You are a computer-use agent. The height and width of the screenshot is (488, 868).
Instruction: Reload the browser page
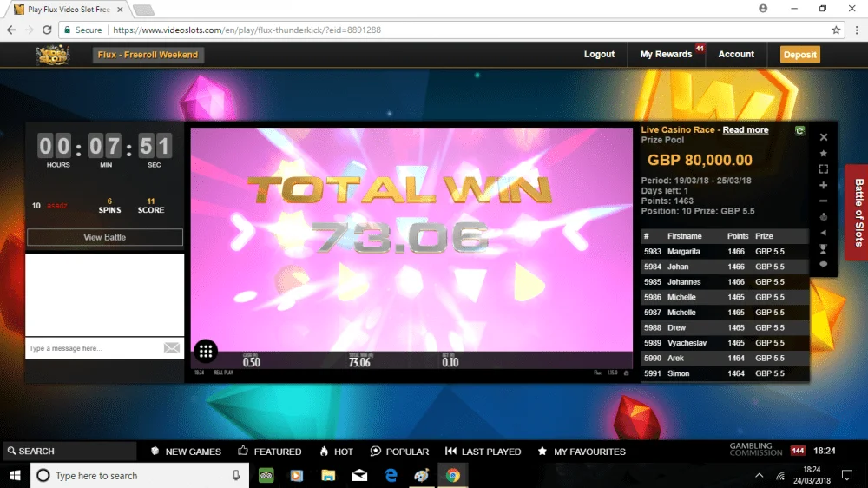pyautogui.click(x=47, y=30)
